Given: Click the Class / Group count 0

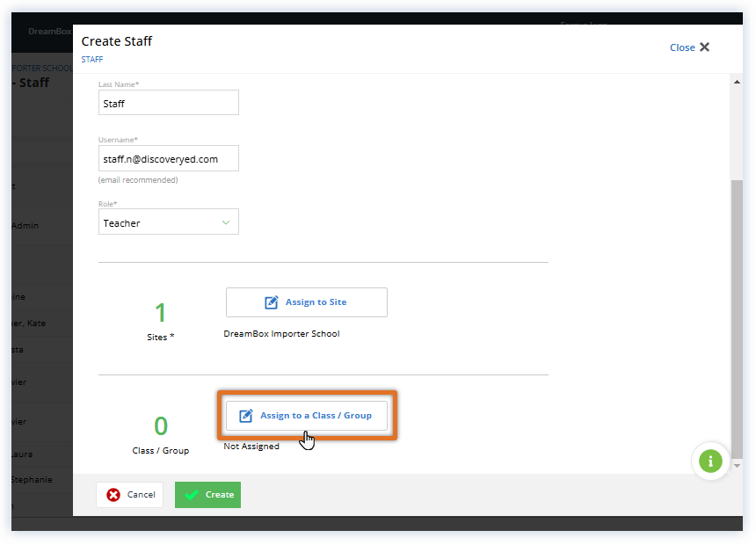Looking at the screenshot, I should coord(161,426).
